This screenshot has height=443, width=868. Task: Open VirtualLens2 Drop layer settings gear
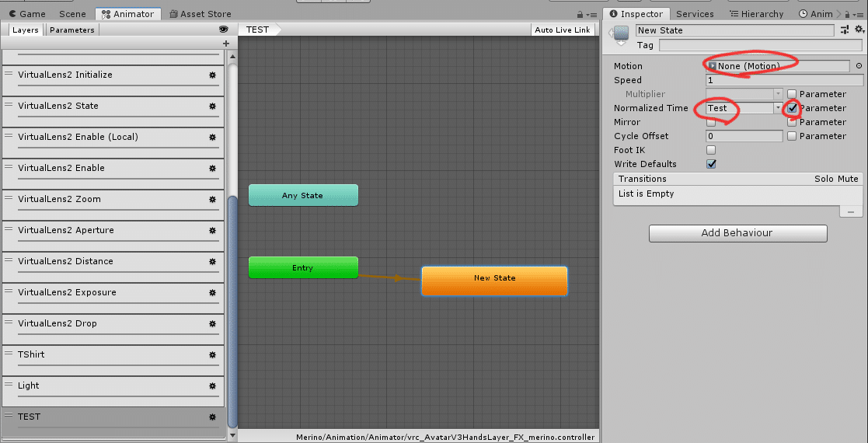[212, 323]
